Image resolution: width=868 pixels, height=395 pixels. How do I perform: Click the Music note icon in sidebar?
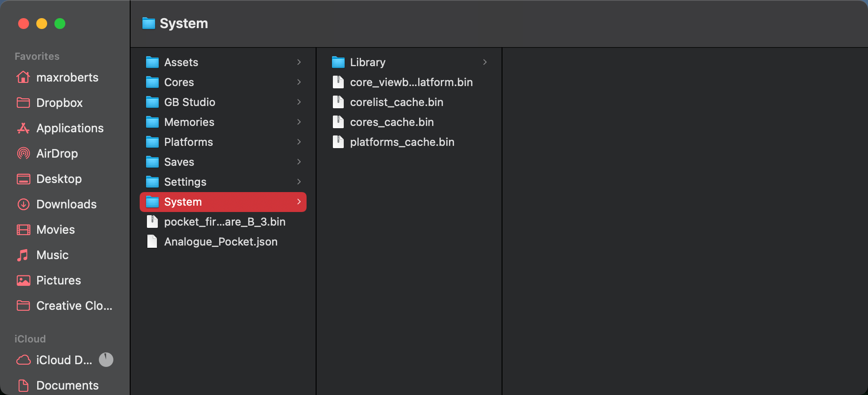pyautogui.click(x=23, y=255)
